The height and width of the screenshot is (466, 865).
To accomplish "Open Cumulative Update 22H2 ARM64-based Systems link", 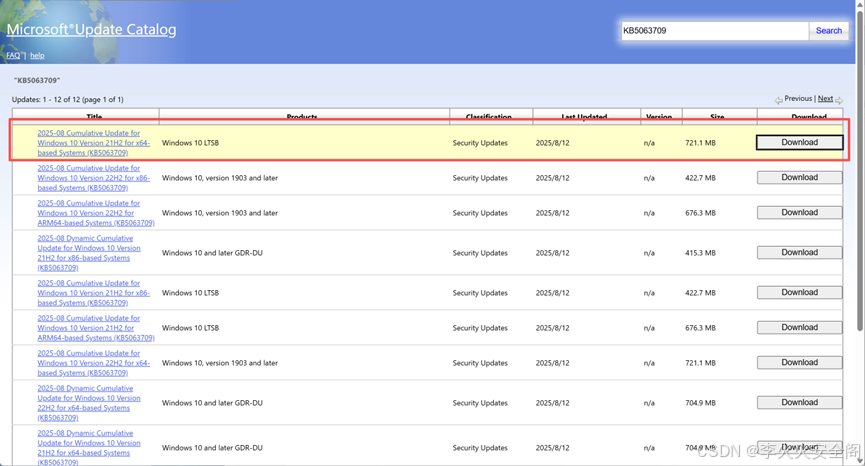I will (x=96, y=213).
